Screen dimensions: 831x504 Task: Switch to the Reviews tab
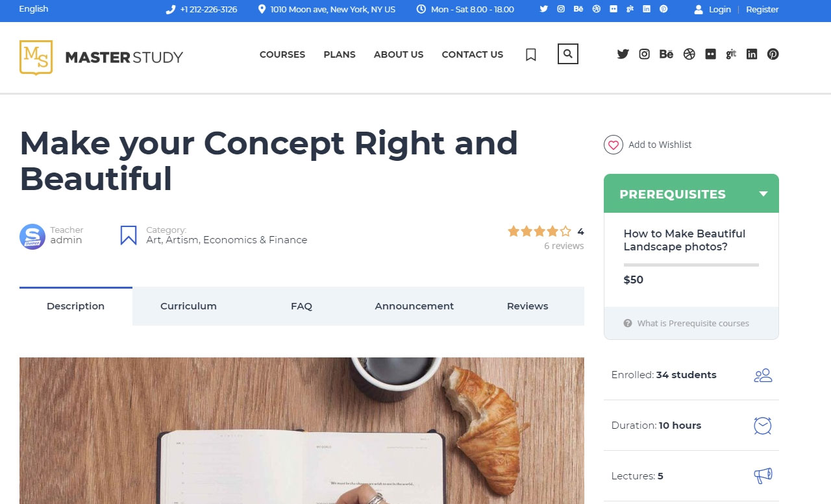pos(527,306)
